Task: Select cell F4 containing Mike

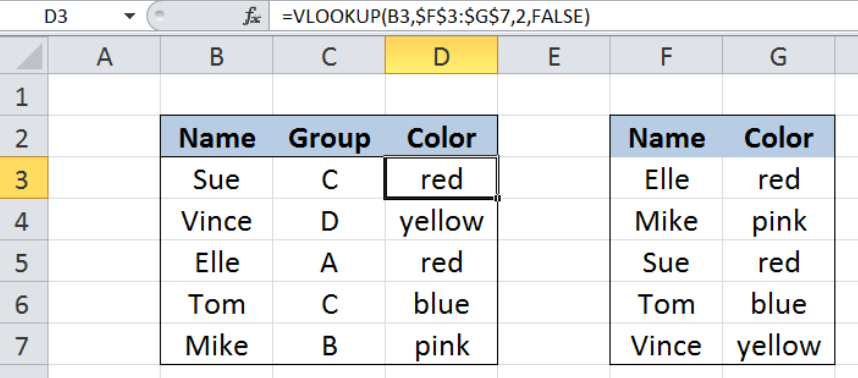Action: pyautogui.click(x=666, y=219)
